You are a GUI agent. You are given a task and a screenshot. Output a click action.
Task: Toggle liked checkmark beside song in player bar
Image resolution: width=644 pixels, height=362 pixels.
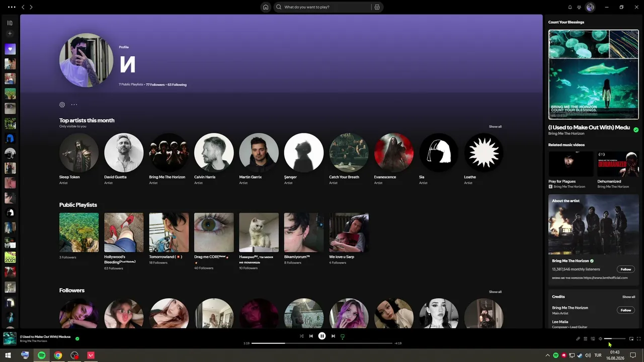(x=77, y=338)
